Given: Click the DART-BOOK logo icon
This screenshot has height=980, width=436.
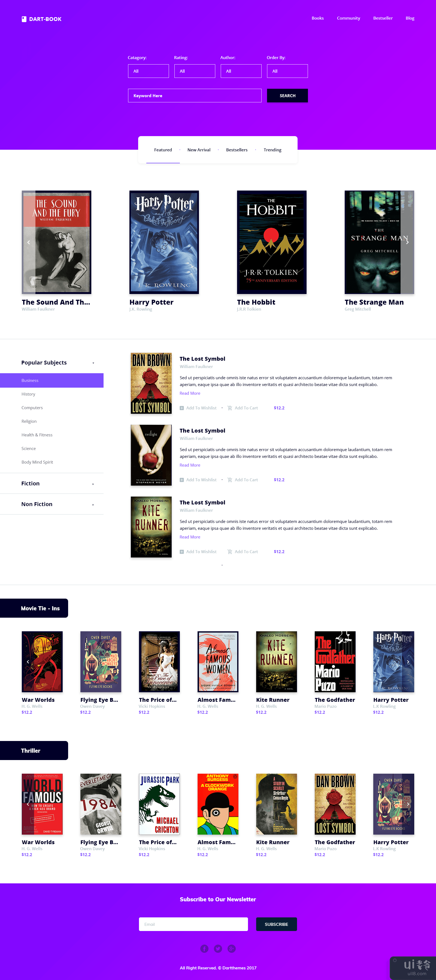Looking at the screenshot, I should (24, 19).
